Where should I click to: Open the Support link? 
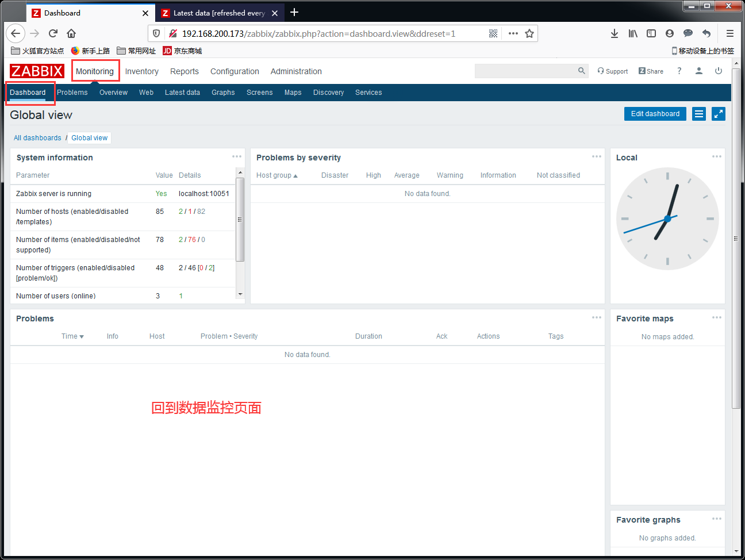click(613, 71)
